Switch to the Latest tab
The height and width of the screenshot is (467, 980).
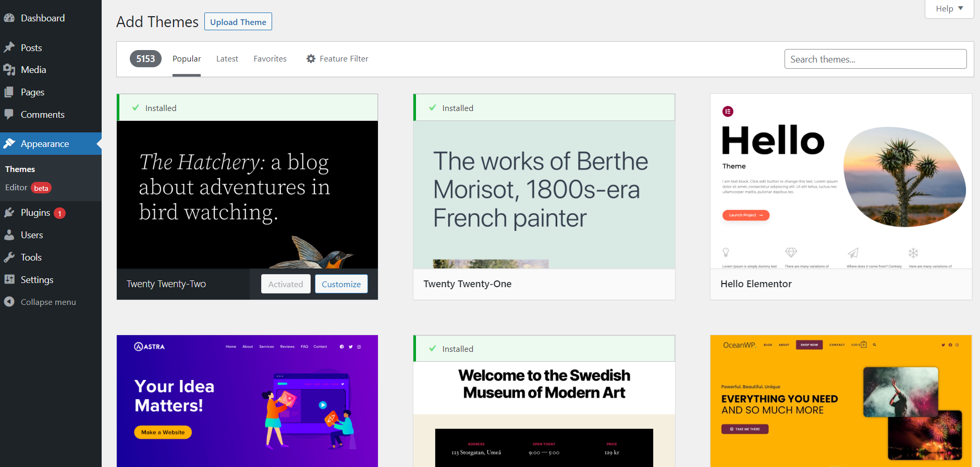point(227,59)
